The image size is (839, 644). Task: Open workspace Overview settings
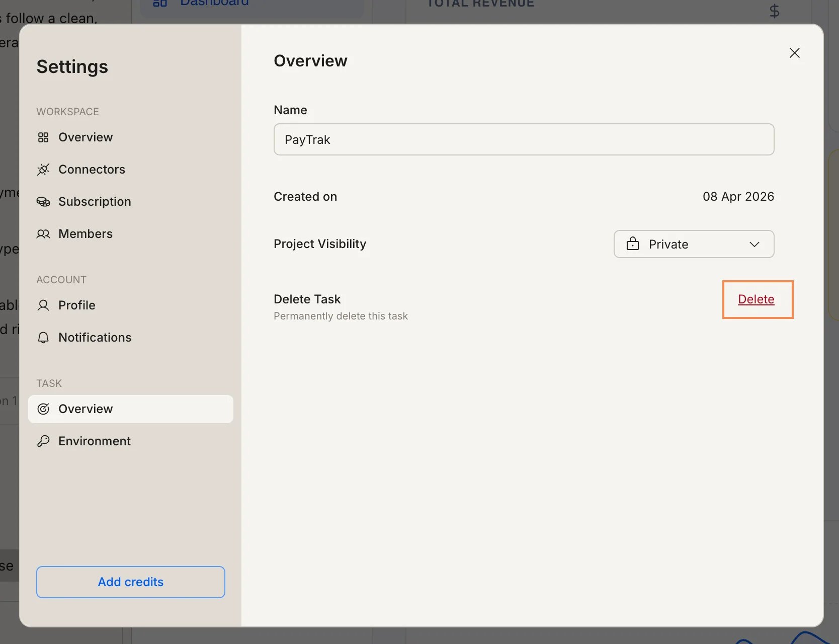[x=131, y=137]
